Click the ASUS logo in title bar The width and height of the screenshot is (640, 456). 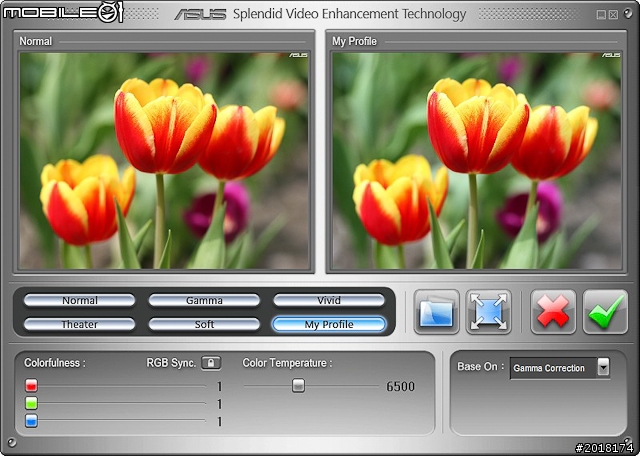(200, 15)
